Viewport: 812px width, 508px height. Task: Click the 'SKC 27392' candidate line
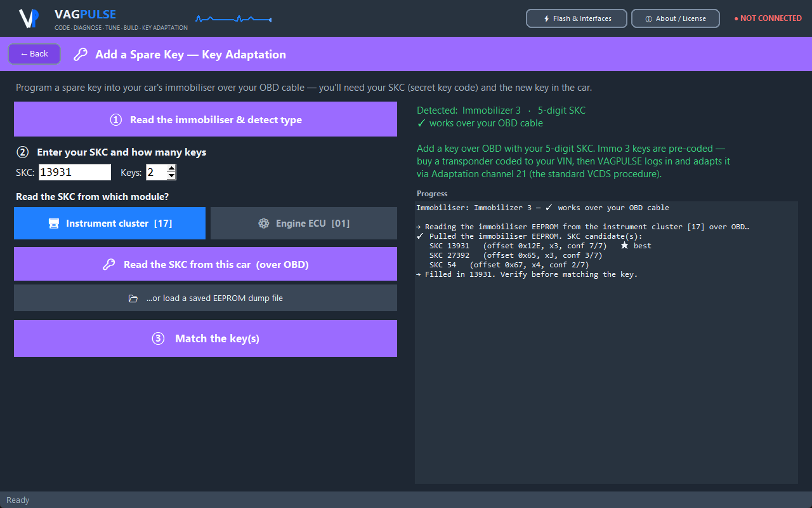pos(516,255)
